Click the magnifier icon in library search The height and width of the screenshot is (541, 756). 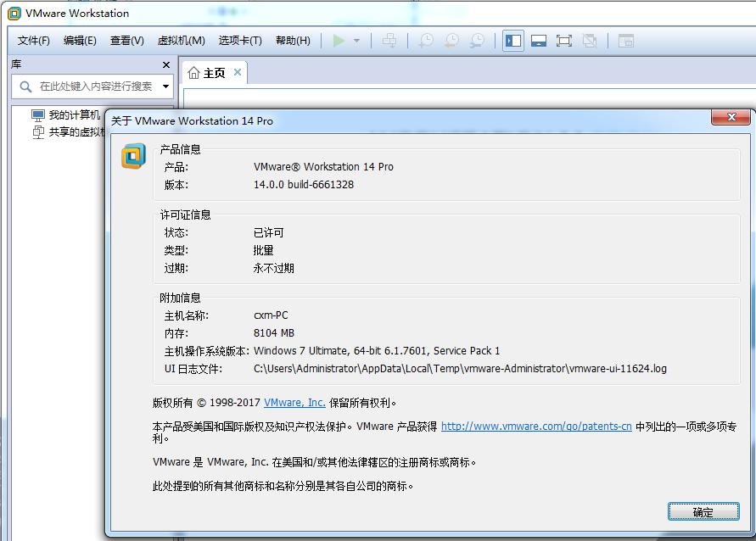(25, 86)
